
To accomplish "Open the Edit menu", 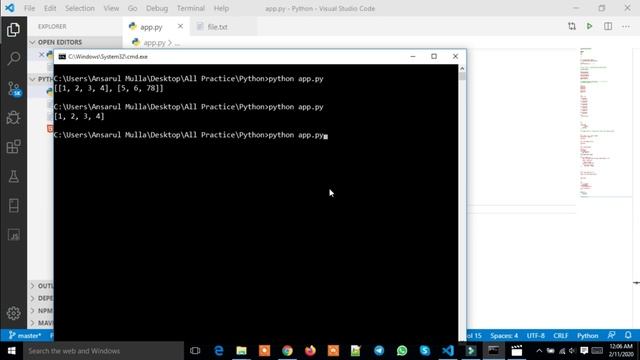I will [50, 8].
